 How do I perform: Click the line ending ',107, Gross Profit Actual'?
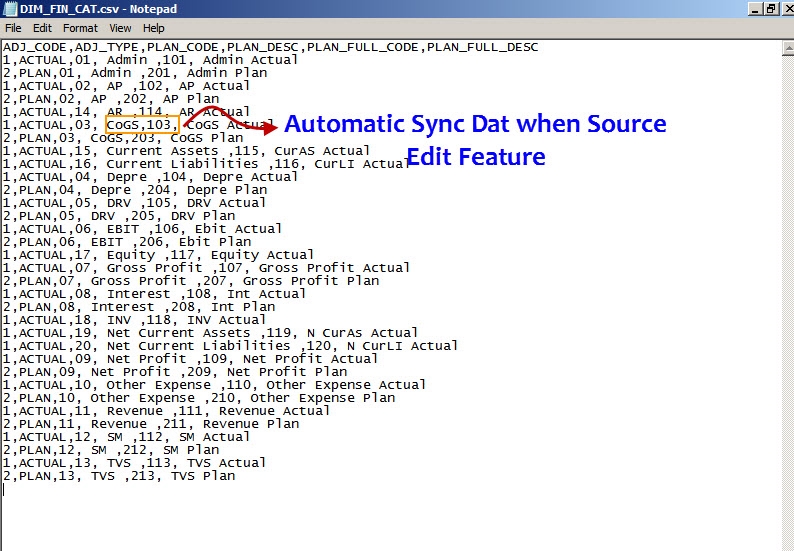[206, 268]
